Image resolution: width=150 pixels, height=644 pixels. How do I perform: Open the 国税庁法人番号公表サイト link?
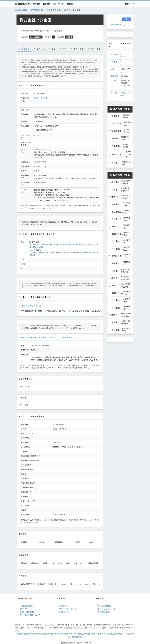coord(53,206)
